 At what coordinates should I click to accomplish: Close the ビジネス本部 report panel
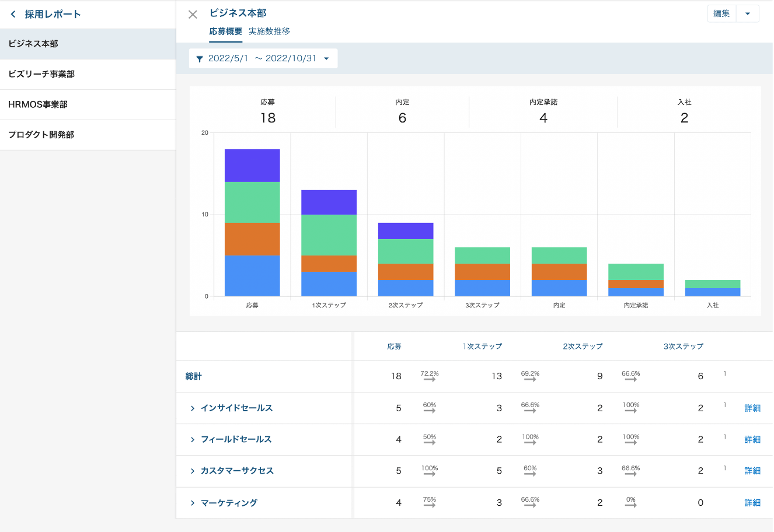click(x=193, y=15)
